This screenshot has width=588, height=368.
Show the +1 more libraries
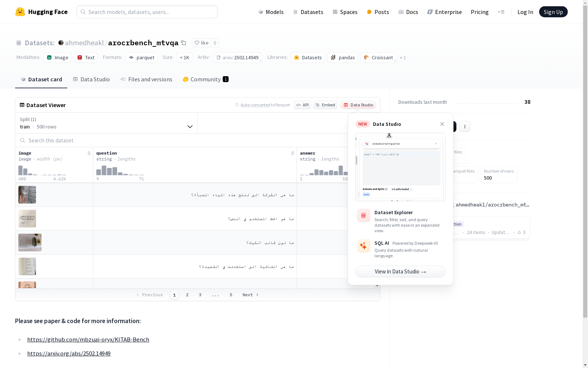(403, 57)
